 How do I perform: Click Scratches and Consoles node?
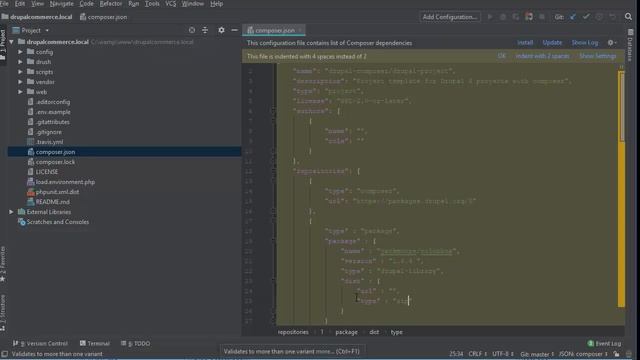click(58, 222)
